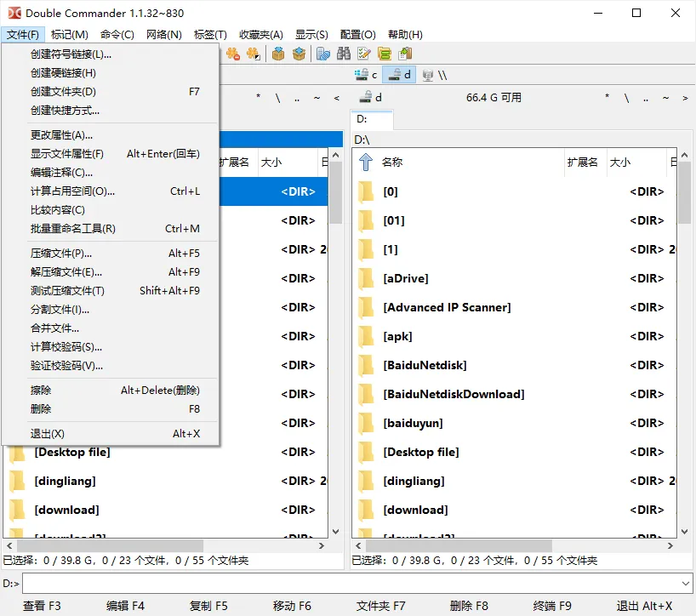This screenshot has height=616, width=696.
Task: Sort right panel by 名称 column header
Action: [x=472, y=162]
